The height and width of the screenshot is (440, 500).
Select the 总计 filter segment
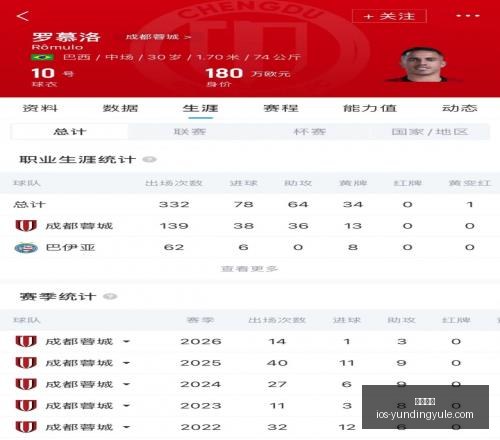[x=69, y=131]
